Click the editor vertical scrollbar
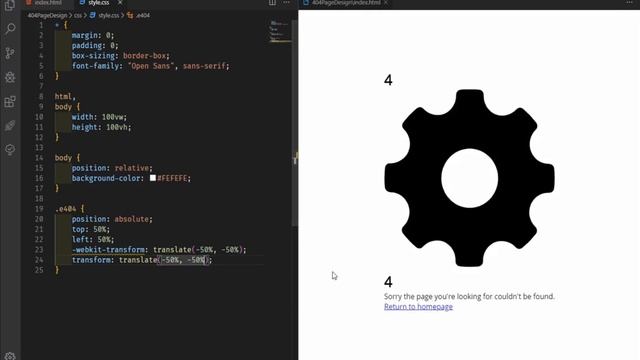Image resolution: width=640 pixels, height=360 pixels. point(295,122)
